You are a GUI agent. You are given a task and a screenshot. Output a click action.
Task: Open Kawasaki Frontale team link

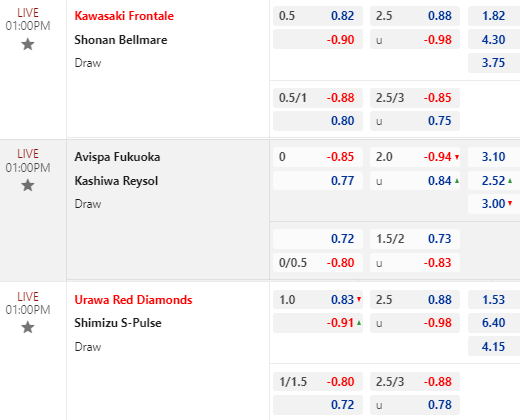(x=124, y=16)
